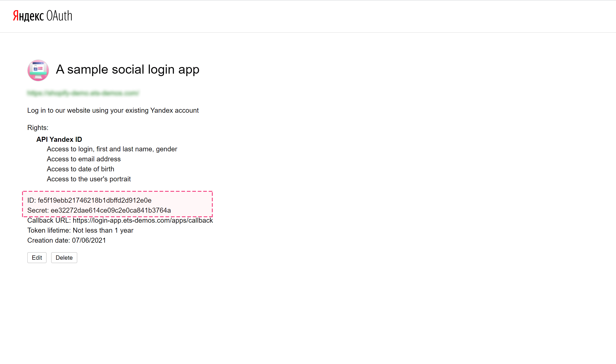Image resolution: width=616 pixels, height=364 pixels.
Task: Click the 'Rights:' label
Action: click(x=38, y=127)
